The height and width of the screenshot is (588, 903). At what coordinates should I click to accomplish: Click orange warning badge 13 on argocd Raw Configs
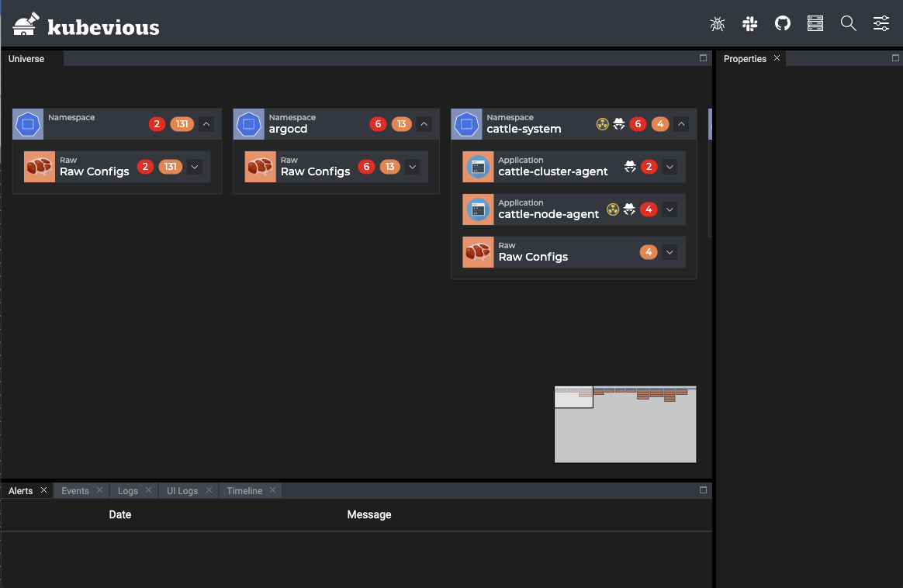pos(390,167)
